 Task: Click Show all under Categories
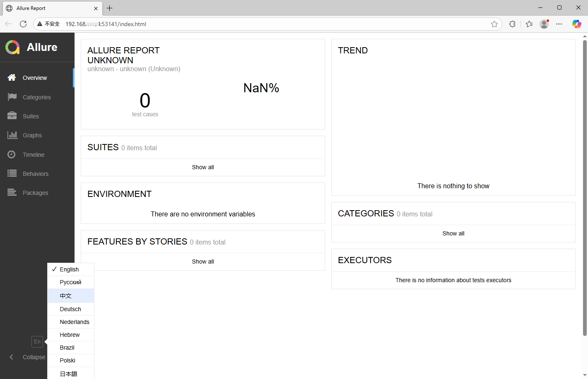coord(453,233)
